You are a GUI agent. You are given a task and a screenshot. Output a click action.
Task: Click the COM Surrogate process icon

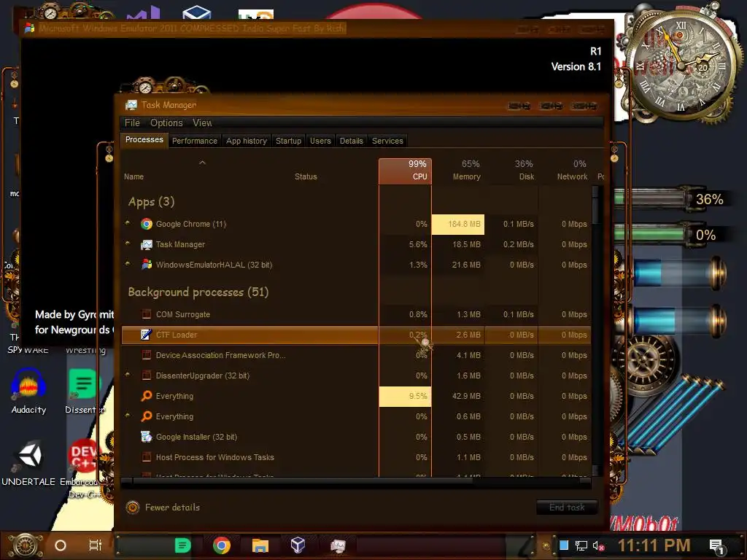pyautogui.click(x=147, y=314)
